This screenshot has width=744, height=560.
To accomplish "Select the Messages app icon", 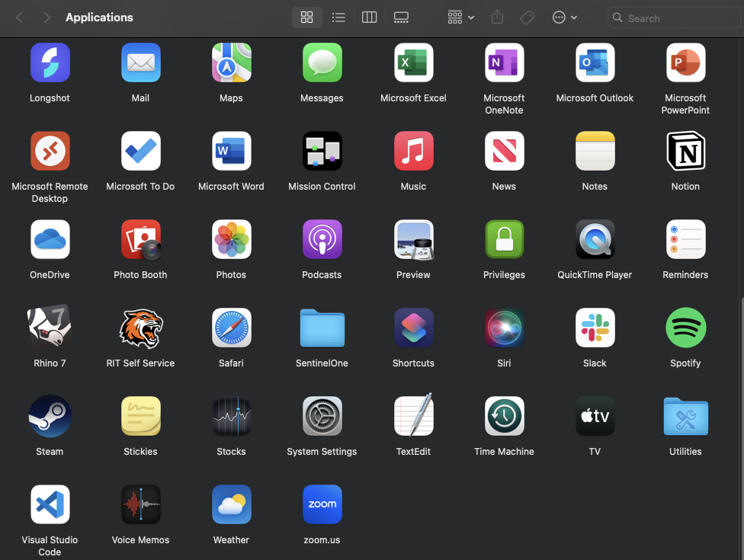I will coord(322,62).
